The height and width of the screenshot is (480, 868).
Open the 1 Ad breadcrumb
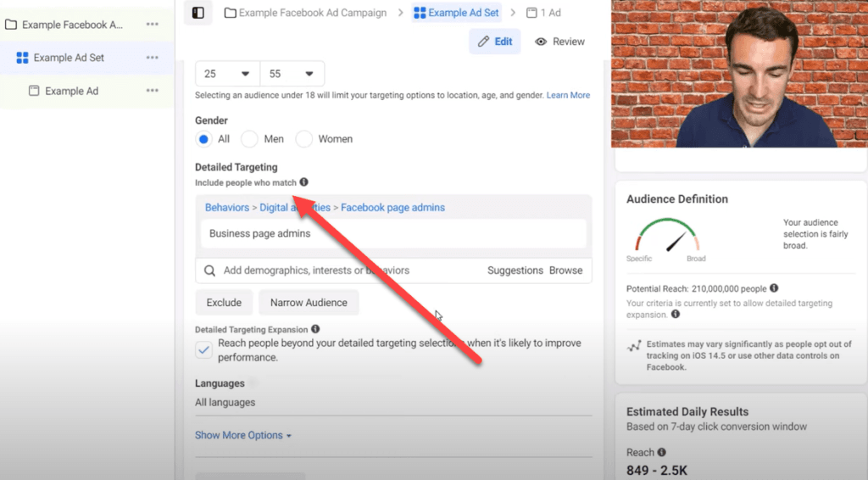pyautogui.click(x=543, y=13)
